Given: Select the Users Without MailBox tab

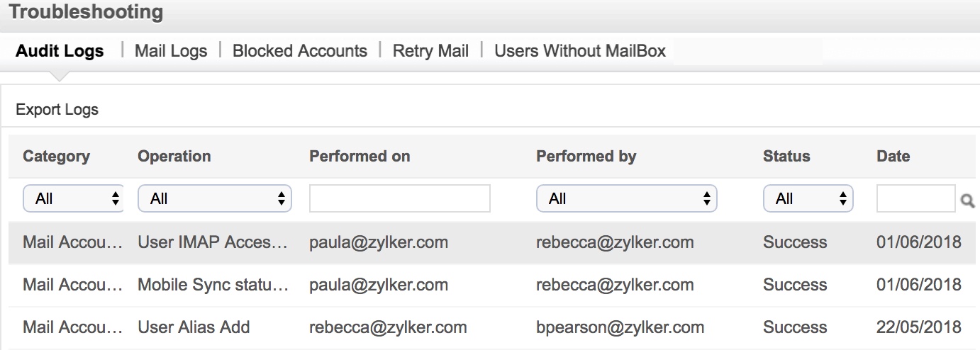Looking at the screenshot, I should point(580,51).
